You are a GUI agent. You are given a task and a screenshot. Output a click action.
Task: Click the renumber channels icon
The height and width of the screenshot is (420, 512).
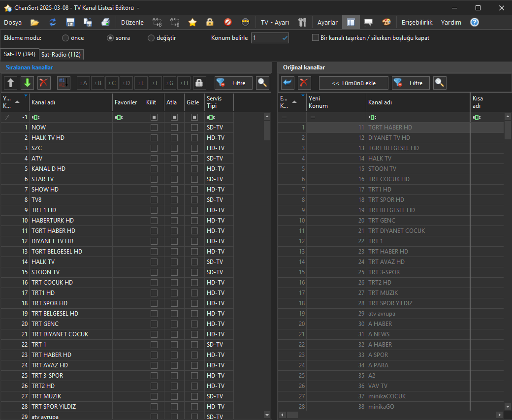tap(64, 83)
